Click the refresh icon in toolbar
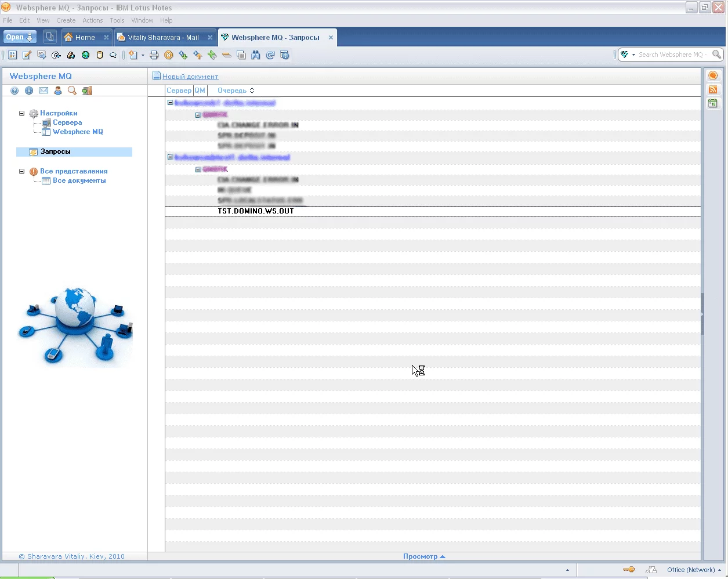Image resolution: width=728 pixels, height=579 pixels. point(270,55)
